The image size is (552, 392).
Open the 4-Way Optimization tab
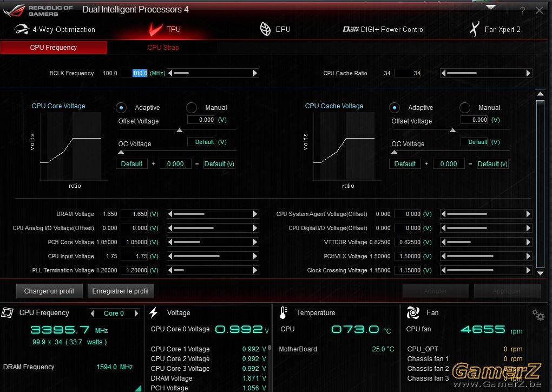tap(55, 29)
